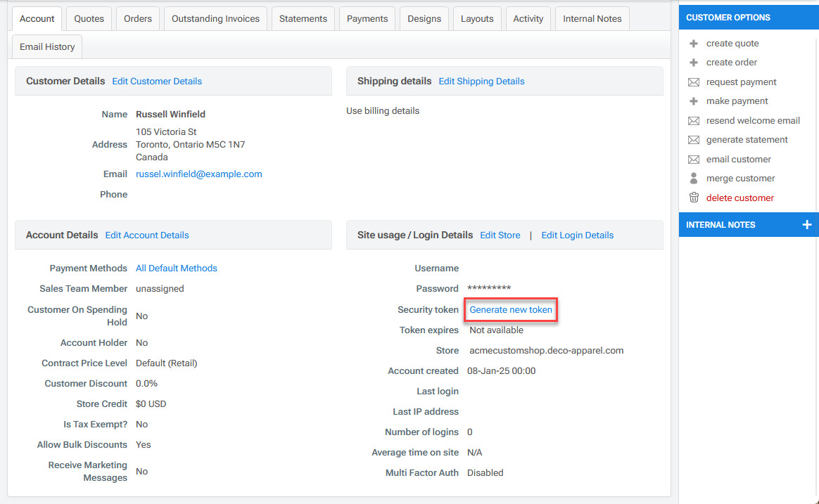This screenshot has height=504, width=819.
Task: Click Generate new token link
Action: coord(511,310)
